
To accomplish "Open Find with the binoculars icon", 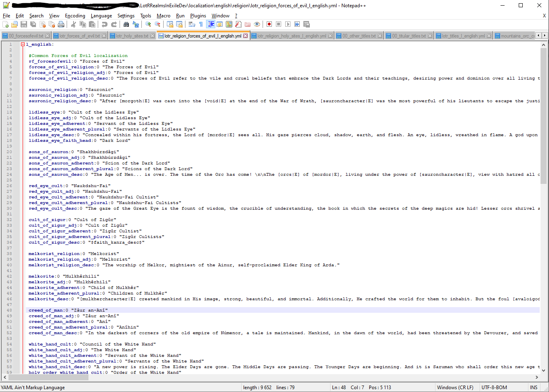I will 126,25.
